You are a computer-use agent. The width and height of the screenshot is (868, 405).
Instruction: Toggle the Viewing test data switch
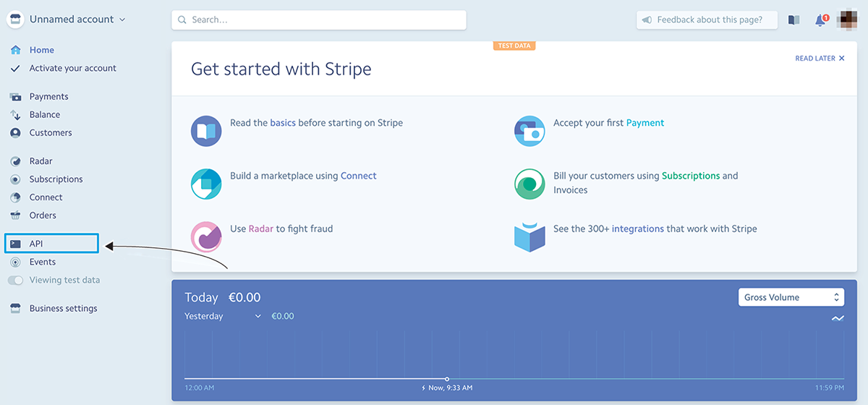[15, 281]
